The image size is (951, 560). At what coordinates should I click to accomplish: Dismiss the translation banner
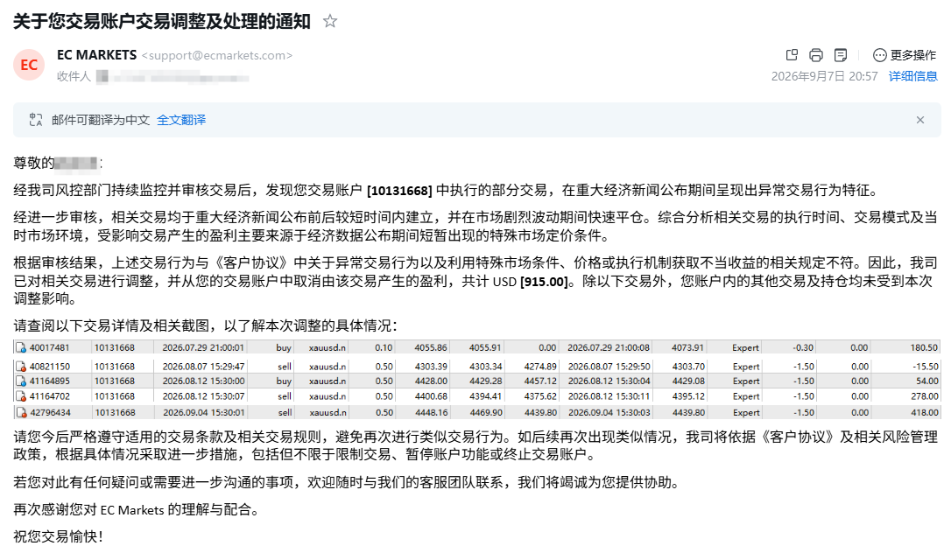[920, 120]
